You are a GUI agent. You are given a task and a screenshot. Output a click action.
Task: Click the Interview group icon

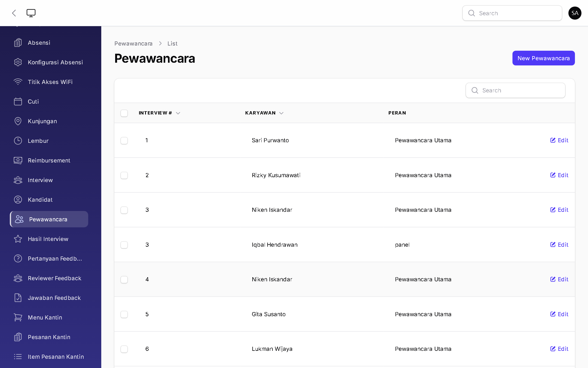click(x=18, y=180)
